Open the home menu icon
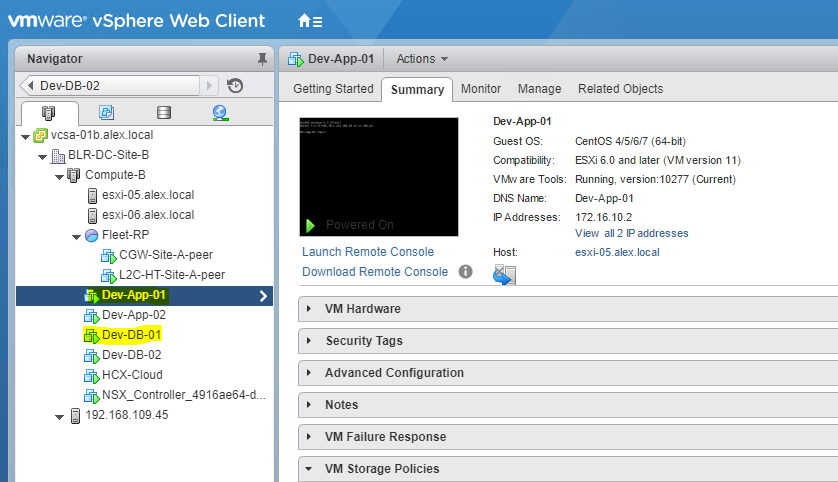The width and height of the screenshot is (838, 482). [310, 21]
